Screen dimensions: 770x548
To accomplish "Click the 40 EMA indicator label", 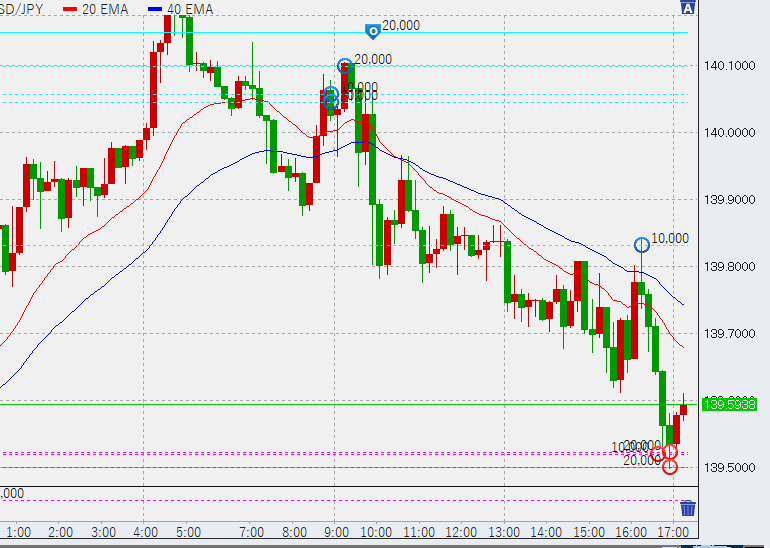I will [190, 8].
